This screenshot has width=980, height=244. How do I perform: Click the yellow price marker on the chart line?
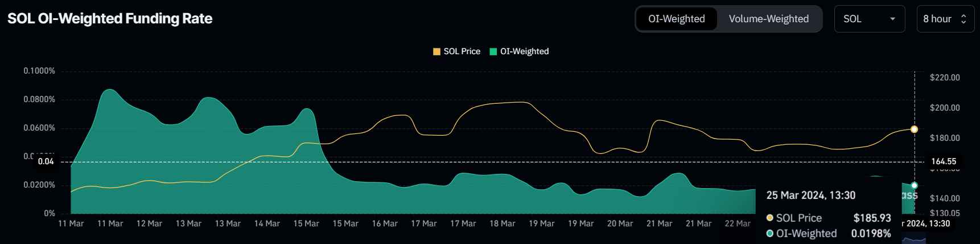(x=914, y=129)
